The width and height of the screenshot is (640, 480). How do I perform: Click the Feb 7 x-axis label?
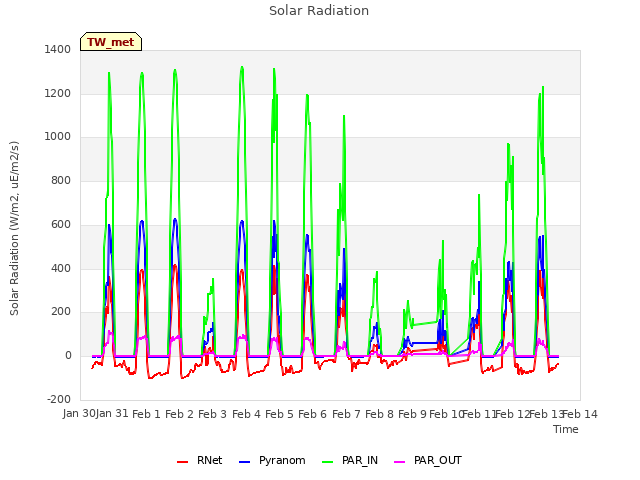pyautogui.click(x=346, y=414)
